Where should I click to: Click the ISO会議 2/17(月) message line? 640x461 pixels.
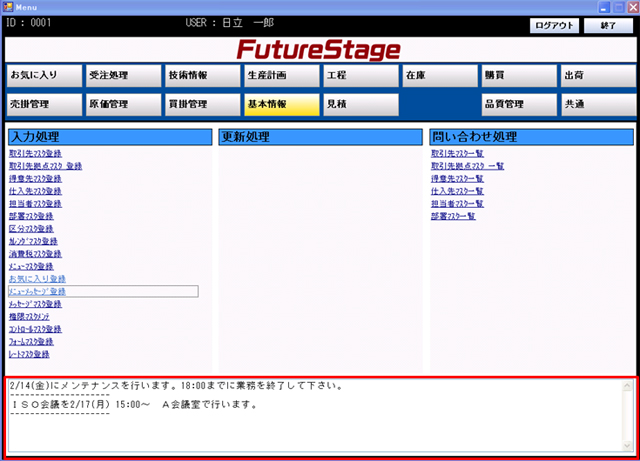pos(134,405)
